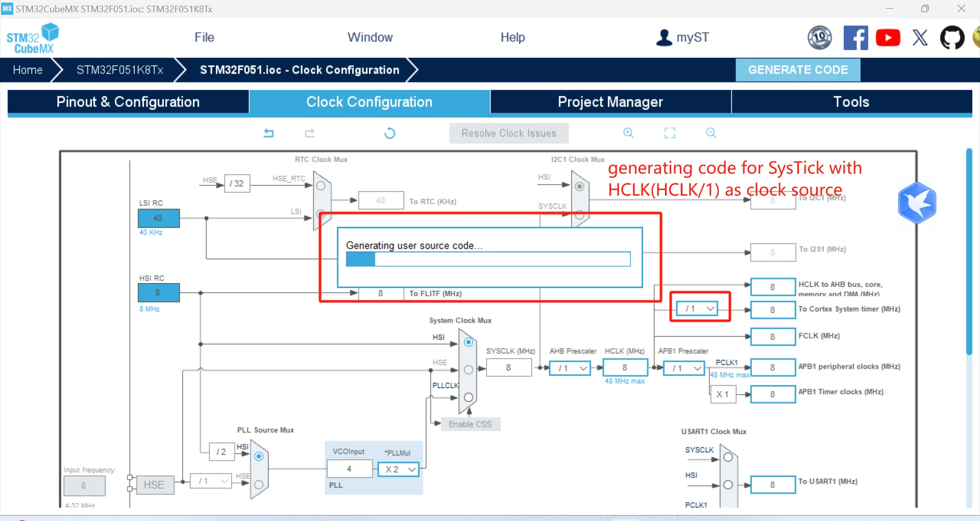The width and height of the screenshot is (980, 521).
Task: Open the X (Twitter) icon link
Action: tap(920, 38)
